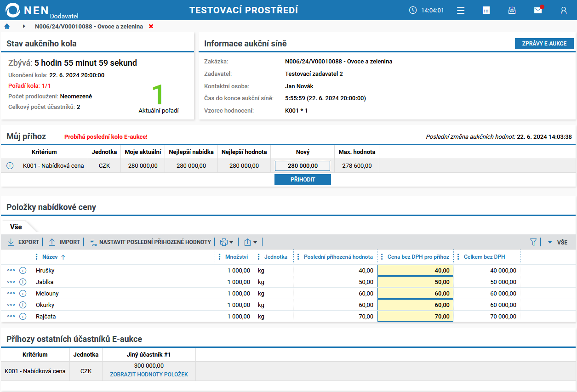Click the filter funnel icon
This screenshot has width=577, height=392.
point(533,242)
